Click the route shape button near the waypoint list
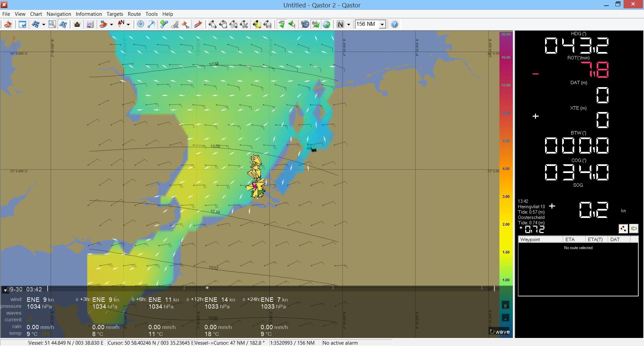 623,229
